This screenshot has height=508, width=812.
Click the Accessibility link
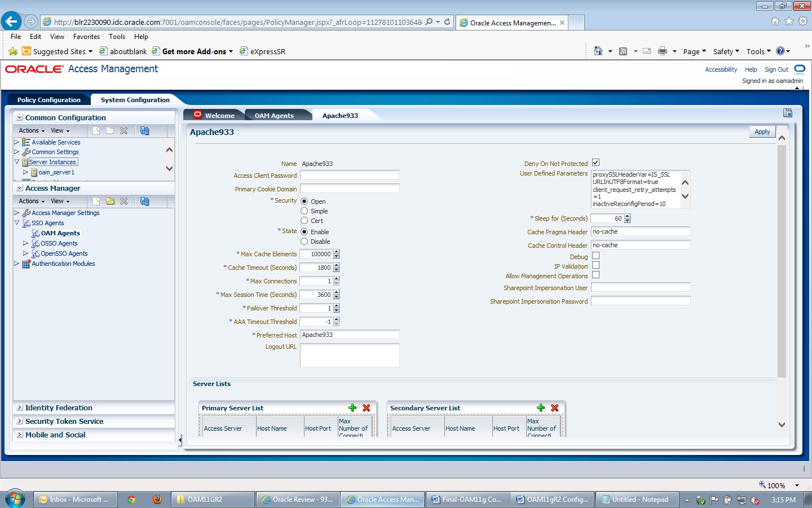721,69
